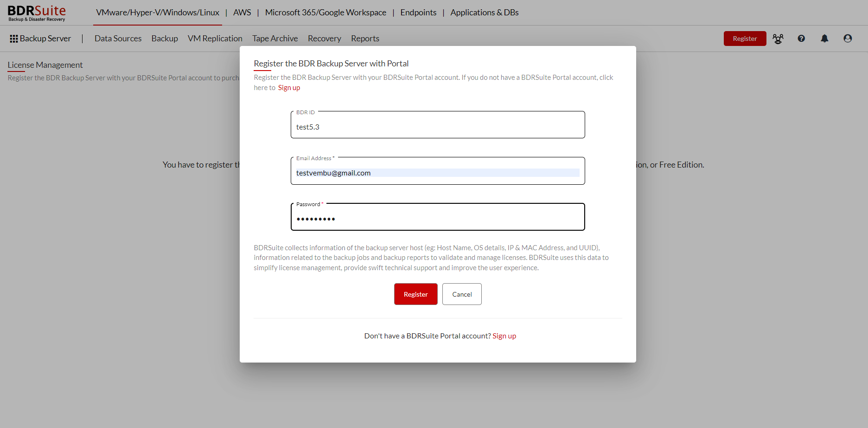Click the License Management heading

coord(45,65)
